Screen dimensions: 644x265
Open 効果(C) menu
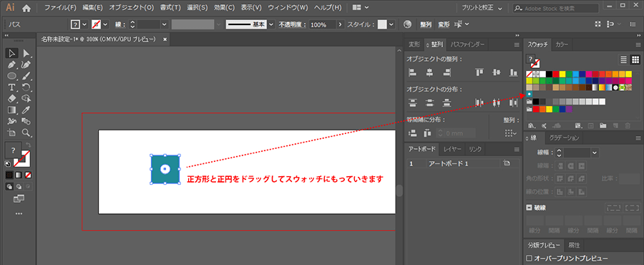coord(225,8)
